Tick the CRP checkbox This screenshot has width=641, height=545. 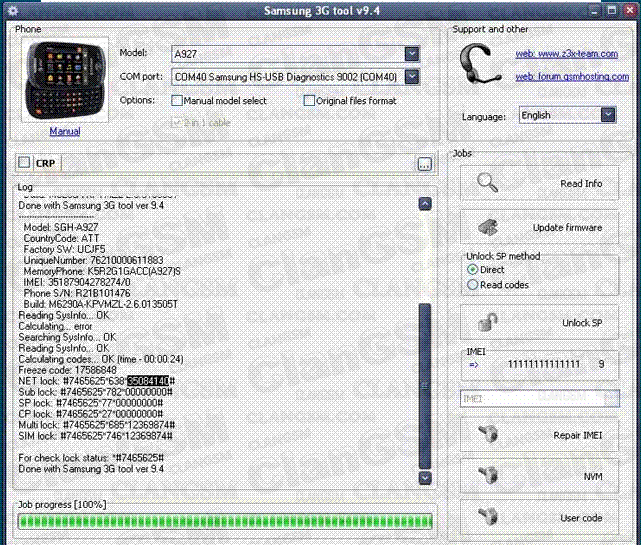[x=24, y=162]
